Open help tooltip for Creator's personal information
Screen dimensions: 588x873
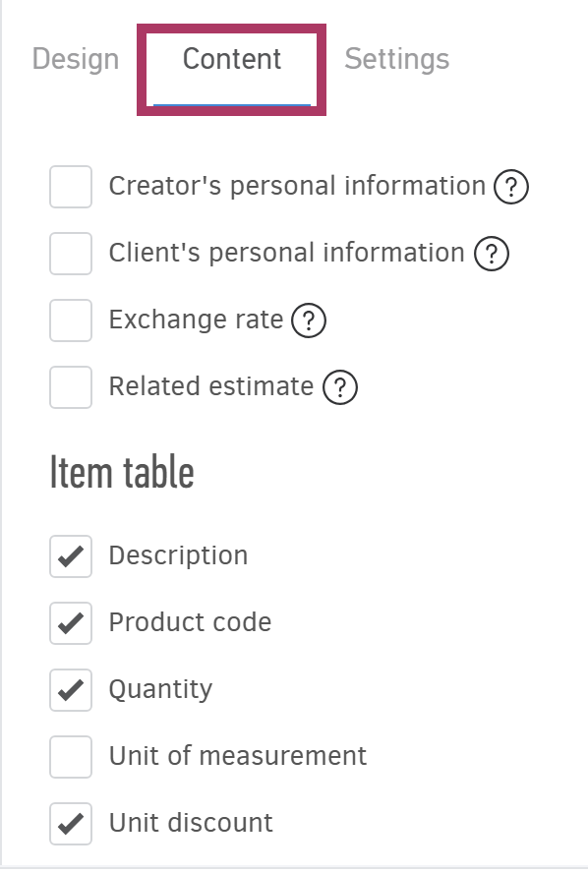point(510,186)
